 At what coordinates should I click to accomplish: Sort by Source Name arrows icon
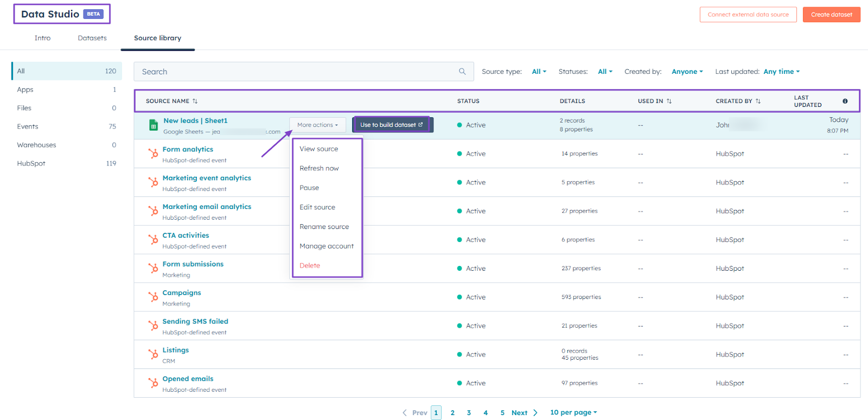(x=195, y=101)
